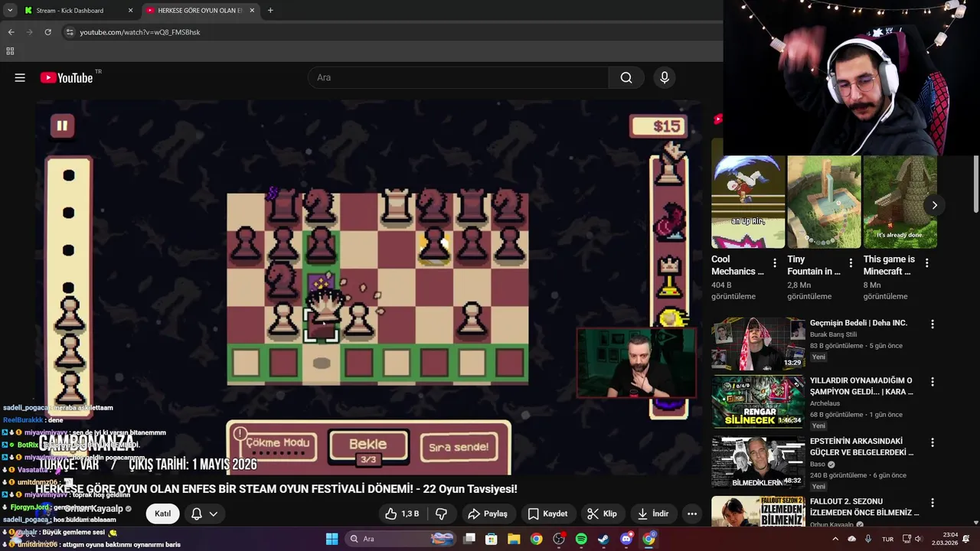
Task: Open the YouTube guide hamburger menu
Action: click(x=20, y=77)
